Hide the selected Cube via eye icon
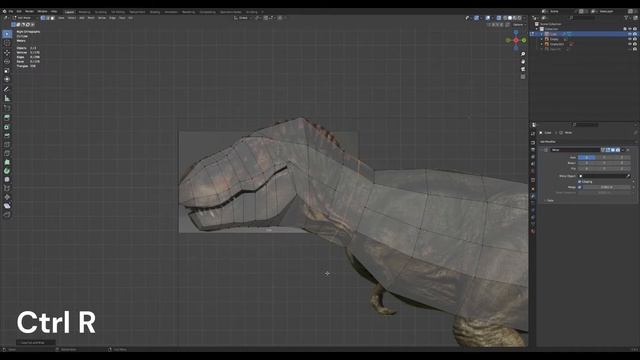640x360 pixels. [x=630, y=34]
